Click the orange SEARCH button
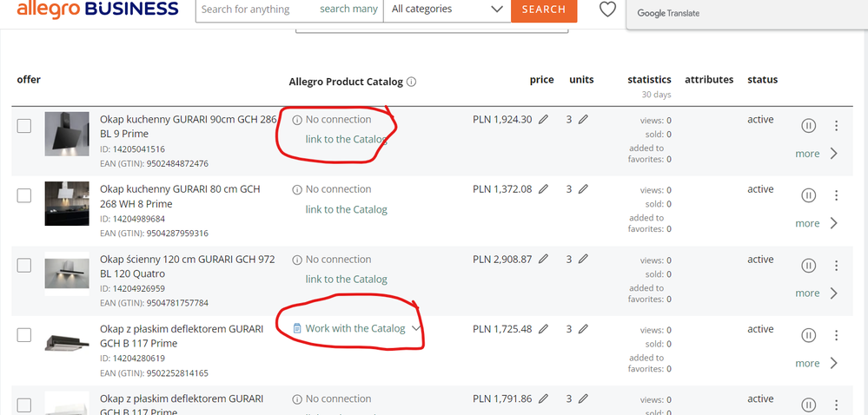Viewport: 868px width, 415px height. pyautogui.click(x=544, y=10)
